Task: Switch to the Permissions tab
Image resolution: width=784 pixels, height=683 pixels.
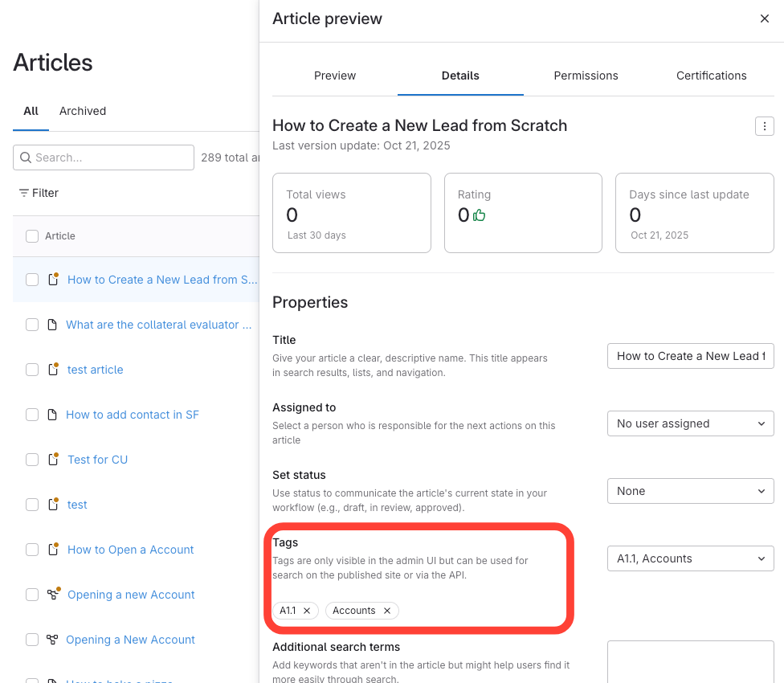Action: pos(586,76)
